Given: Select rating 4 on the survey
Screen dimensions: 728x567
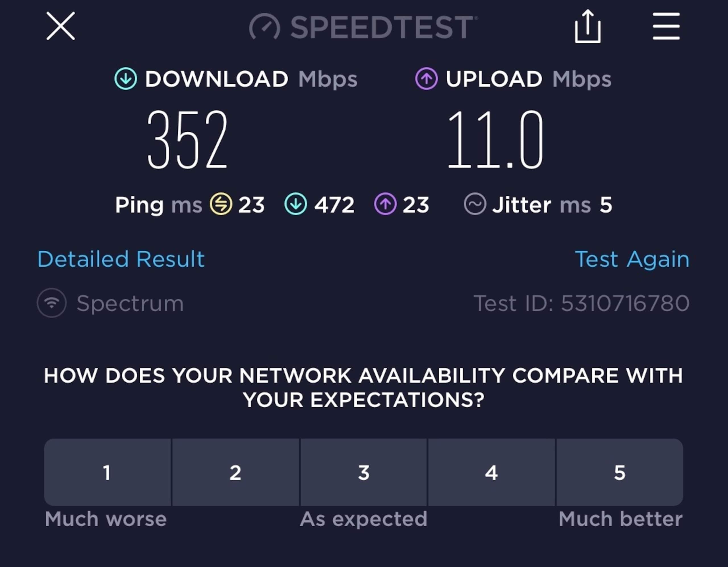Looking at the screenshot, I should click(x=491, y=472).
